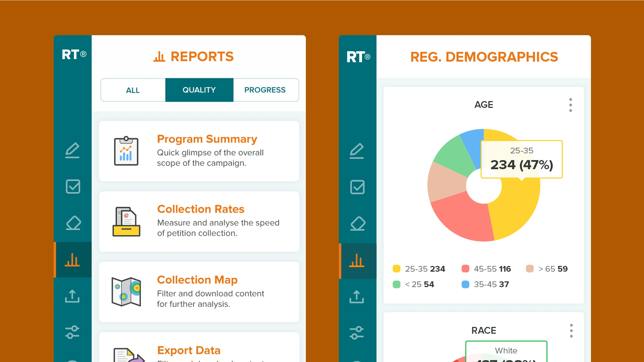
Task: Click the pencil edit icon in left sidebar
Action: coord(72,150)
